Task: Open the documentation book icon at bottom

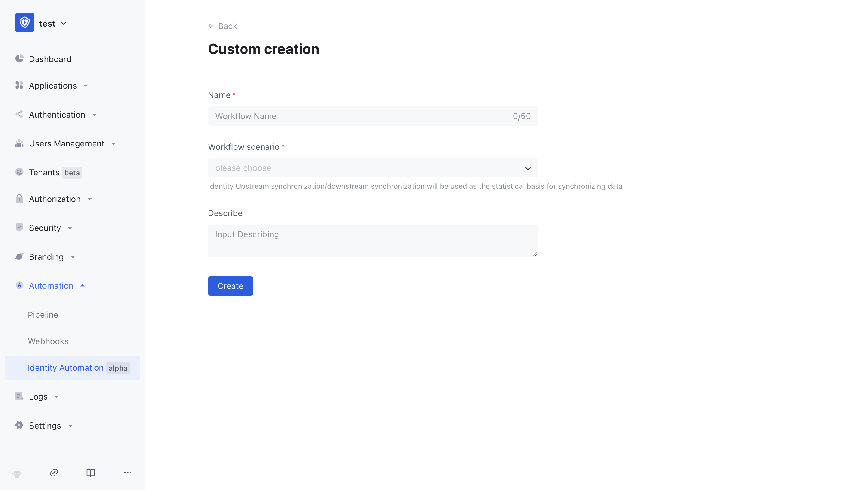Action: 91,473
